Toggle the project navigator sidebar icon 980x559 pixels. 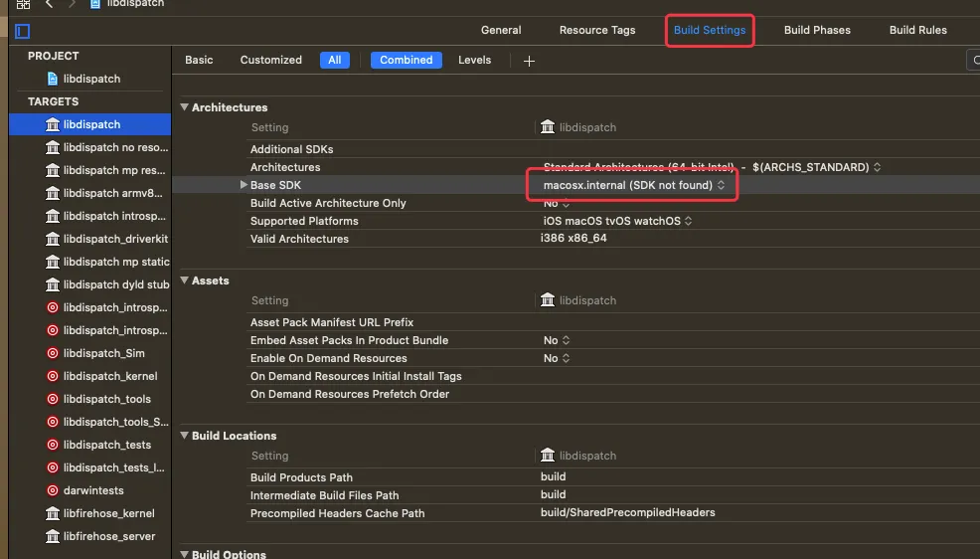point(23,31)
